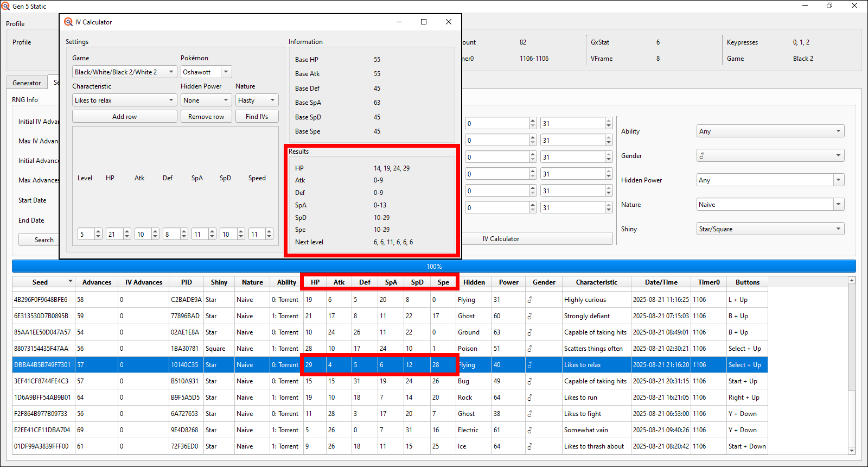Switch to the Generator tab

[x=27, y=83]
